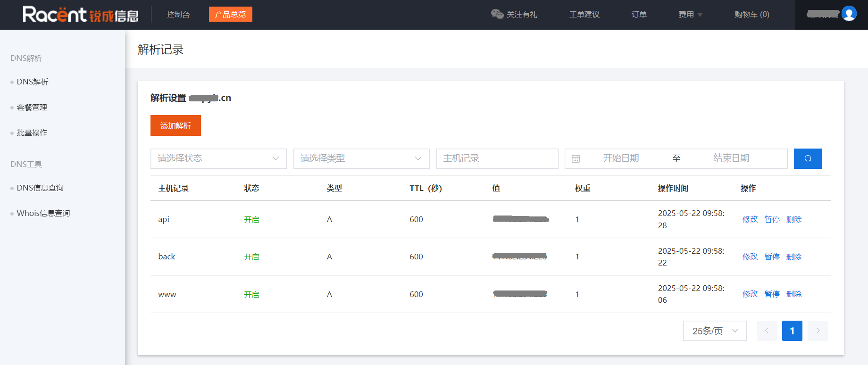The image size is (868, 365).
Task: Click the blue search magnifier button
Action: 808,158
